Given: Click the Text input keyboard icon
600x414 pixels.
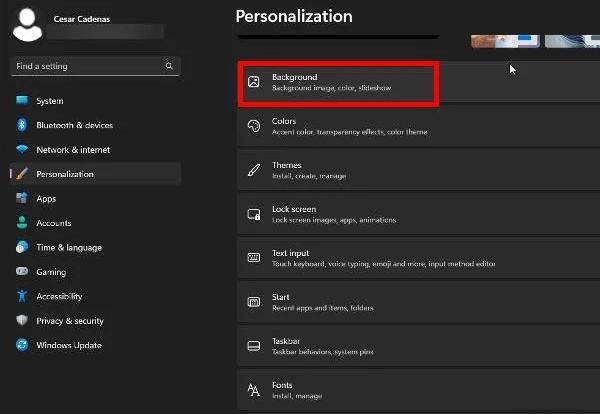Looking at the screenshot, I should coord(254,258).
